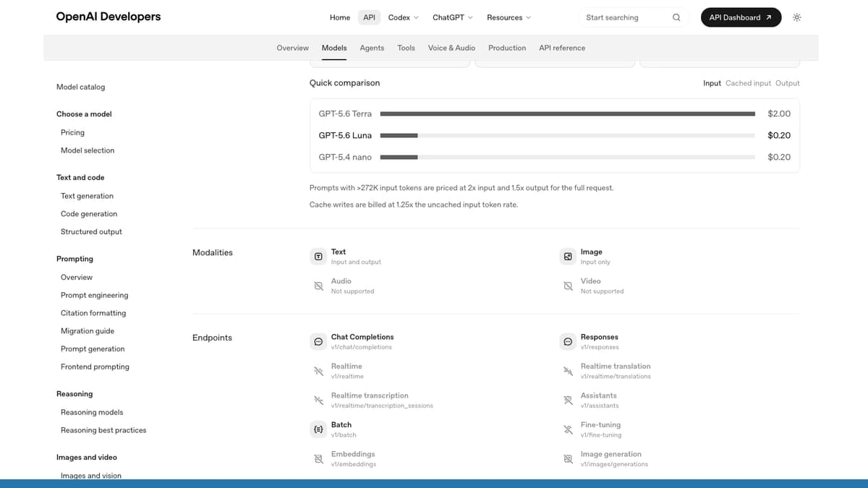Click the Realtime transcription endpoint icon

[318, 400]
